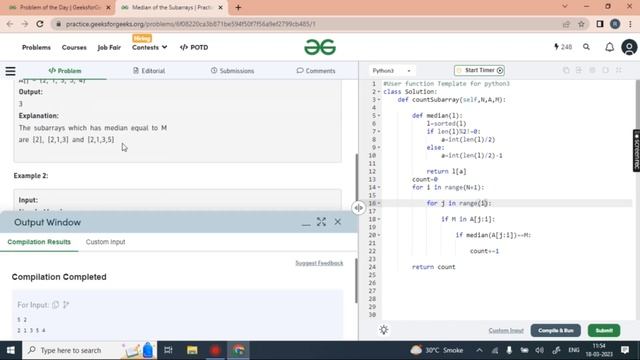Viewport: 640px width, 360px height.
Task: Collapse code fold arrow on line 5
Action: (x=379, y=116)
